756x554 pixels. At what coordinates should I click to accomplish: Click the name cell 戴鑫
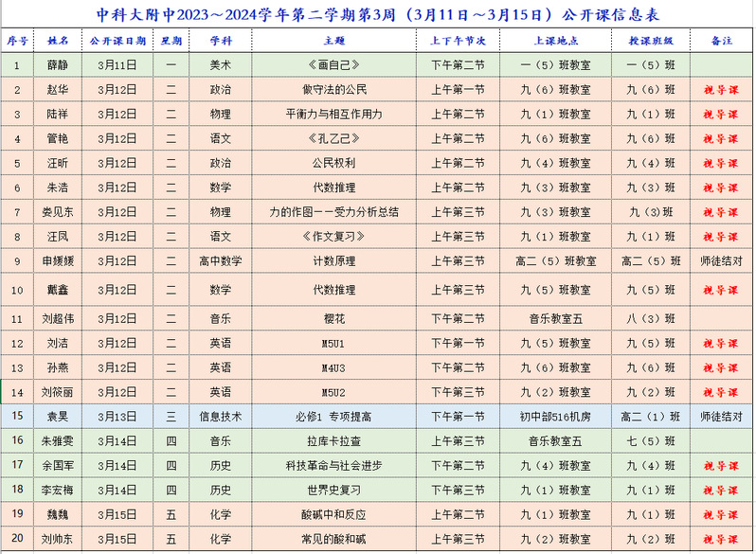point(58,290)
